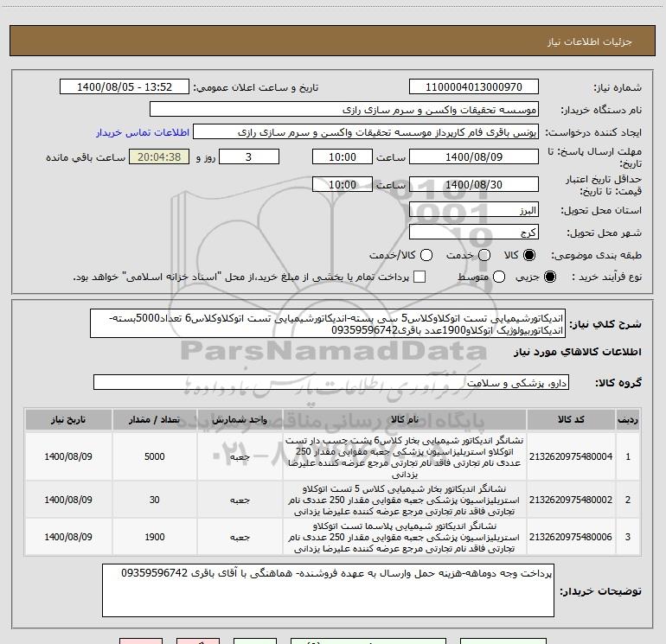
Task: Click need date 1400/08/09 in row 3
Action: click(x=68, y=537)
